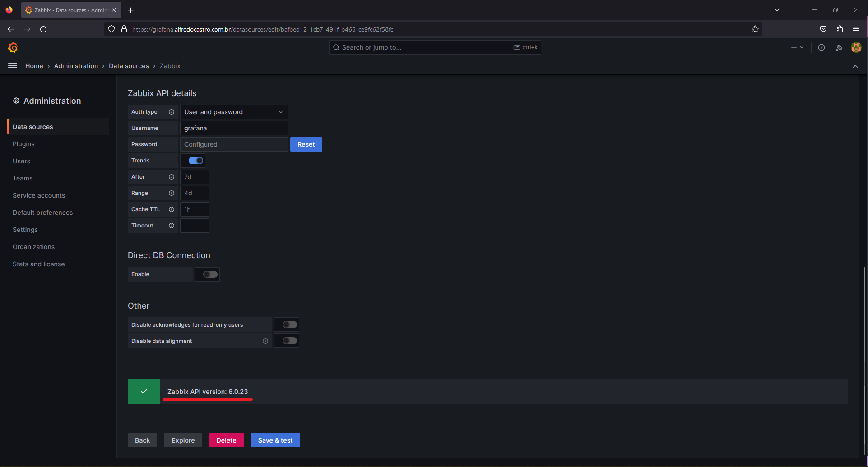Click the Cache TTL input field
Image resolution: width=868 pixels, height=467 pixels.
(195, 209)
